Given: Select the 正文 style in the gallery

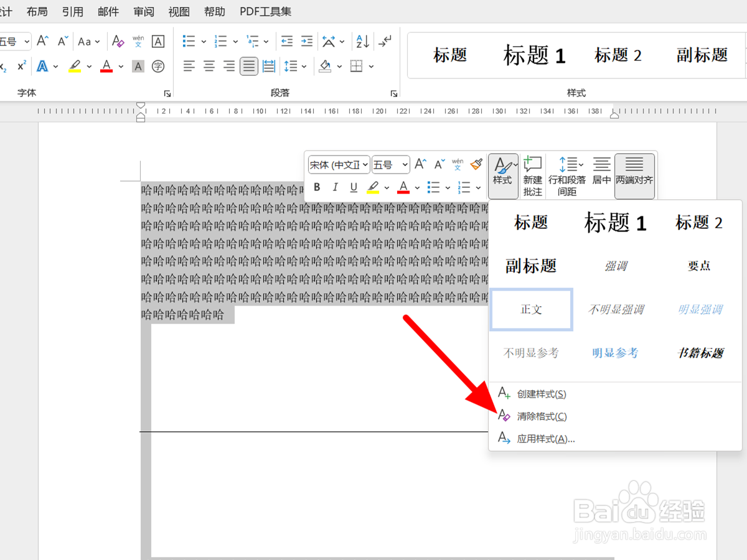Looking at the screenshot, I should coord(531,309).
